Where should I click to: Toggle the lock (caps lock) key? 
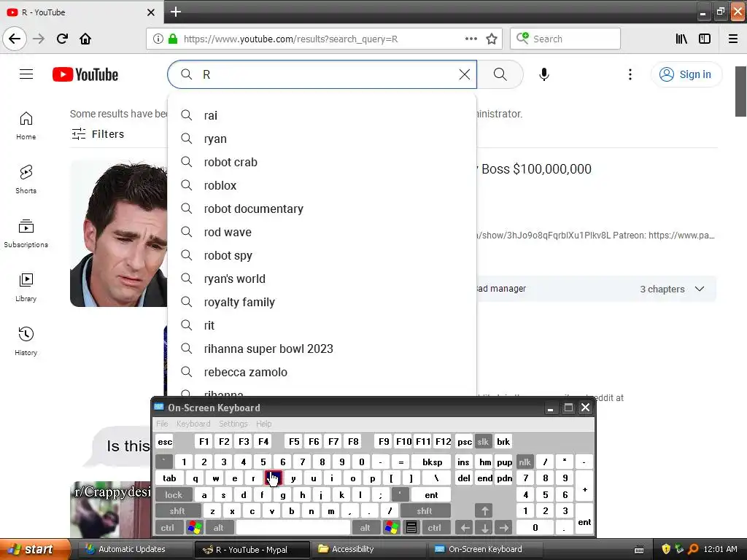pos(174,495)
